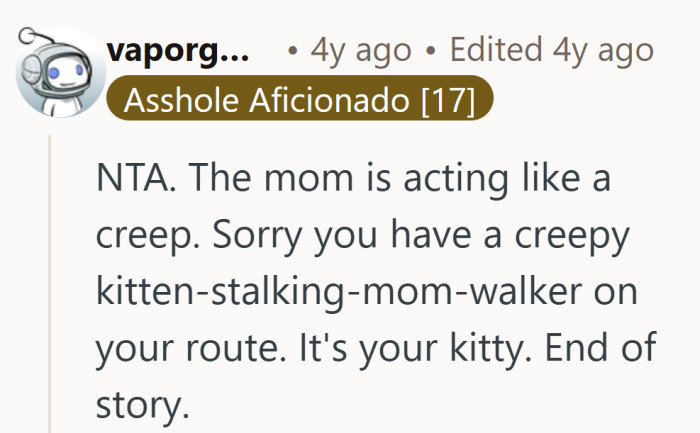This screenshot has width=700, height=433.
Task: Click "The mom is acting like a" text
Action: tap(391, 181)
